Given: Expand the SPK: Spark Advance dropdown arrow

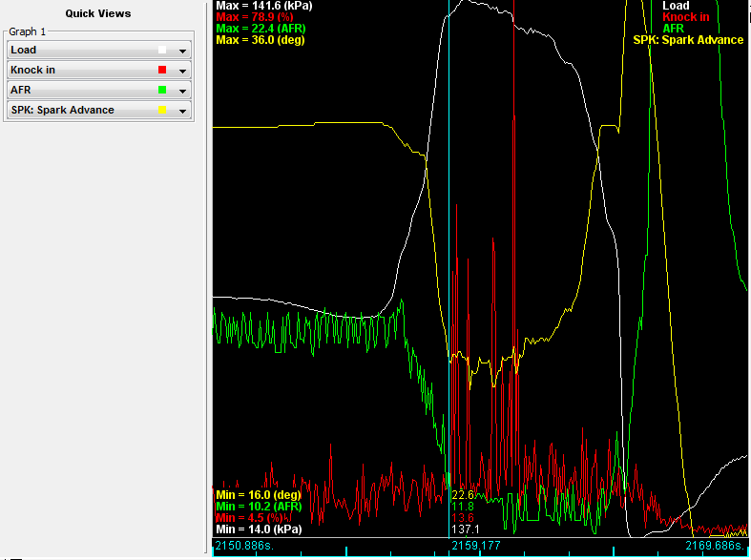Looking at the screenshot, I should pos(181,111).
